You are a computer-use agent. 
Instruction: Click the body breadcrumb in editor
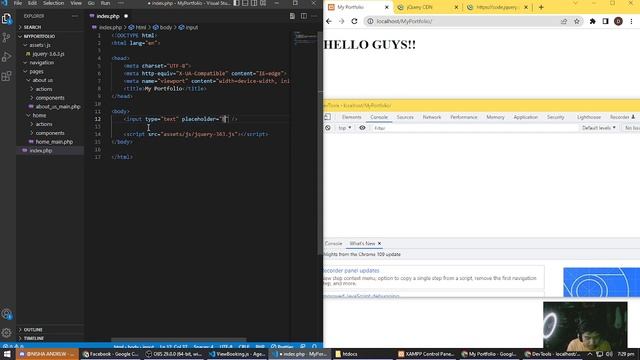(162, 27)
